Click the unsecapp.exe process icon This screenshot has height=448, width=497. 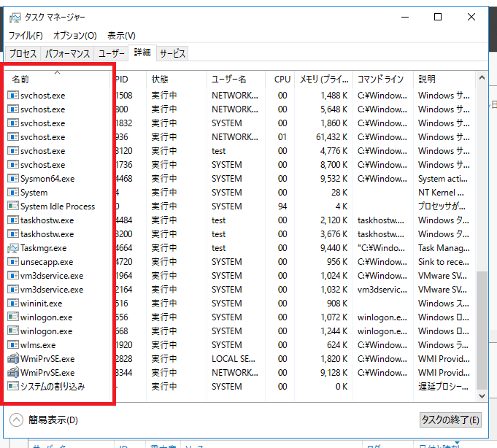[x=12, y=262]
